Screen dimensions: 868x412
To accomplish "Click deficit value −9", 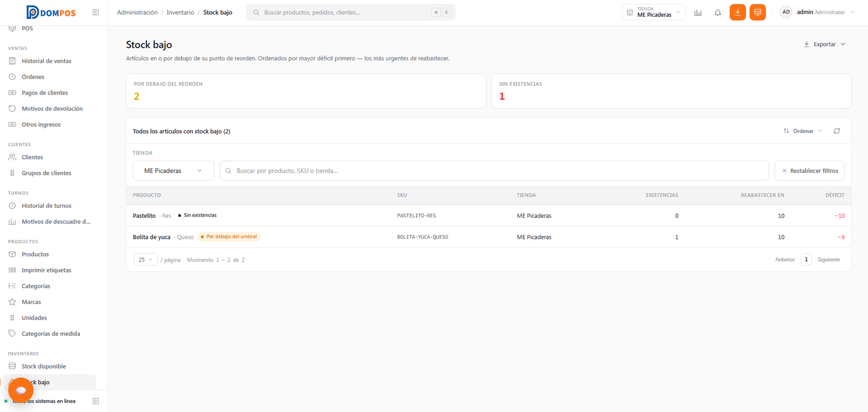I will tap(841, 237).
